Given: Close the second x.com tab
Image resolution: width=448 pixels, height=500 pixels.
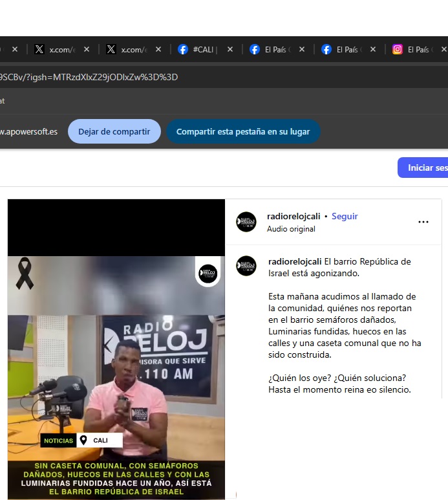Looking at the screenshot, I should 158,49.
